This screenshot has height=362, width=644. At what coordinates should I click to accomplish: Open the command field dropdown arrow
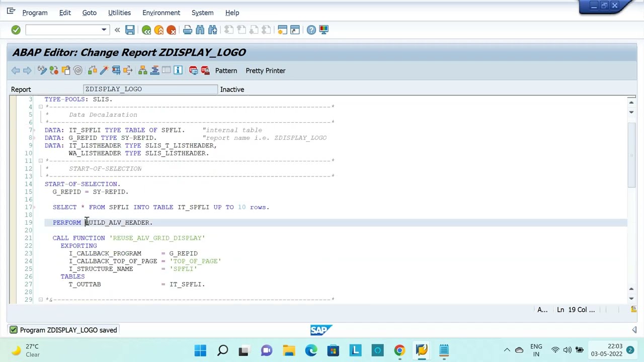(104, 30)
